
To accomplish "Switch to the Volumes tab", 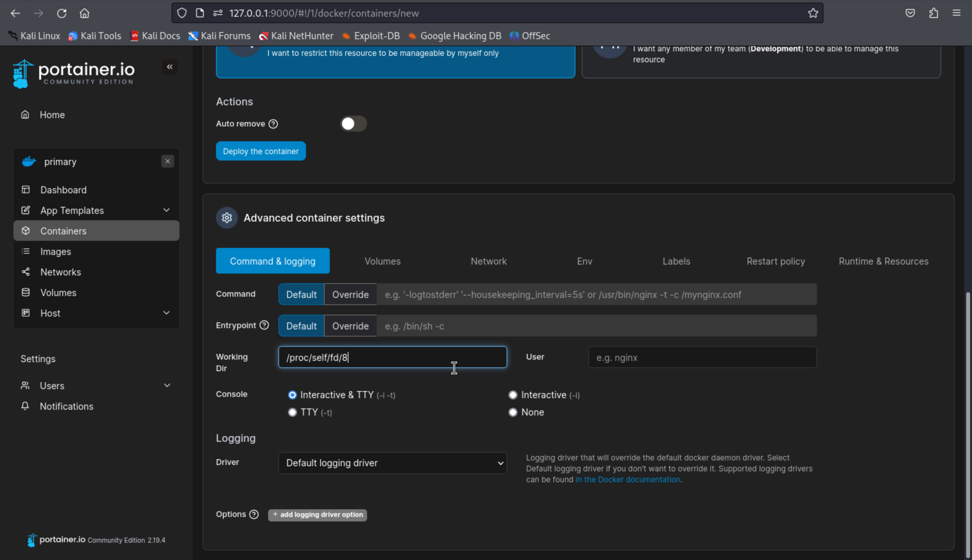I will (x=382, y=261).
